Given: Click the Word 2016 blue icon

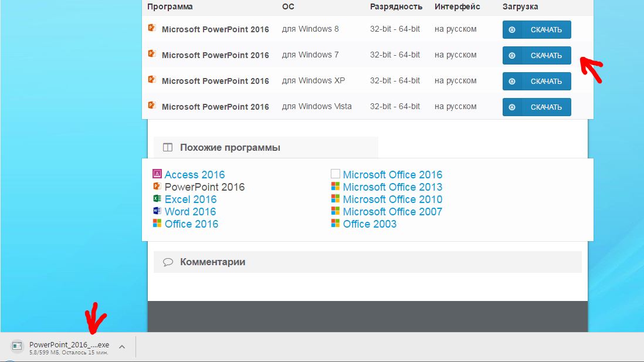Looking at the screenshot, I should 157,211.
